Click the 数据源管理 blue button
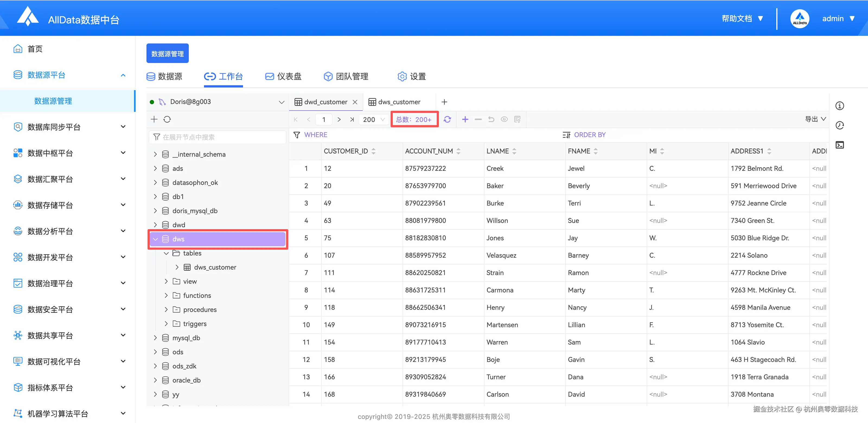This screenshot has height=423, width=868. 167,54
